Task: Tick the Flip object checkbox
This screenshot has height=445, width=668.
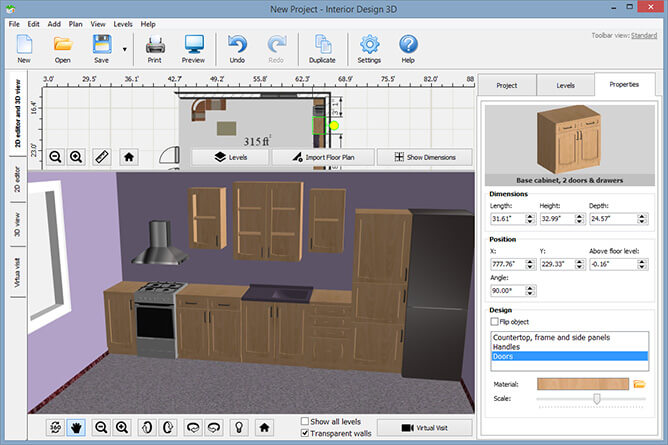Action: pos(495,322)
